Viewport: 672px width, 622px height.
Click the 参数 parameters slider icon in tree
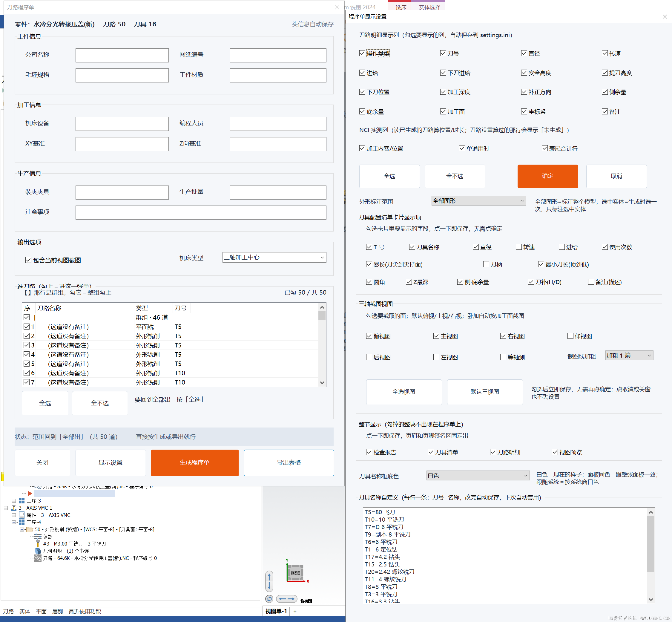(x=38, y=537)
